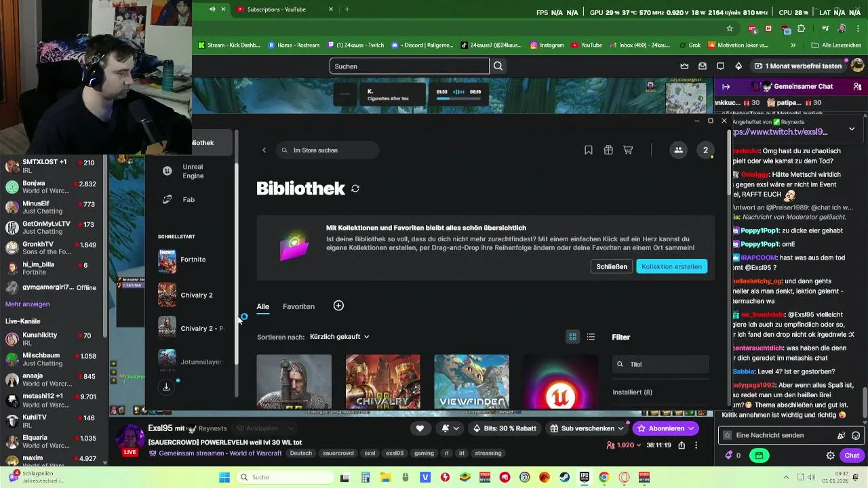This screenshot has height=488, width=868.
Task: Open the Unreal Engine library thumbnail
Action: click(x=560, y=382)
